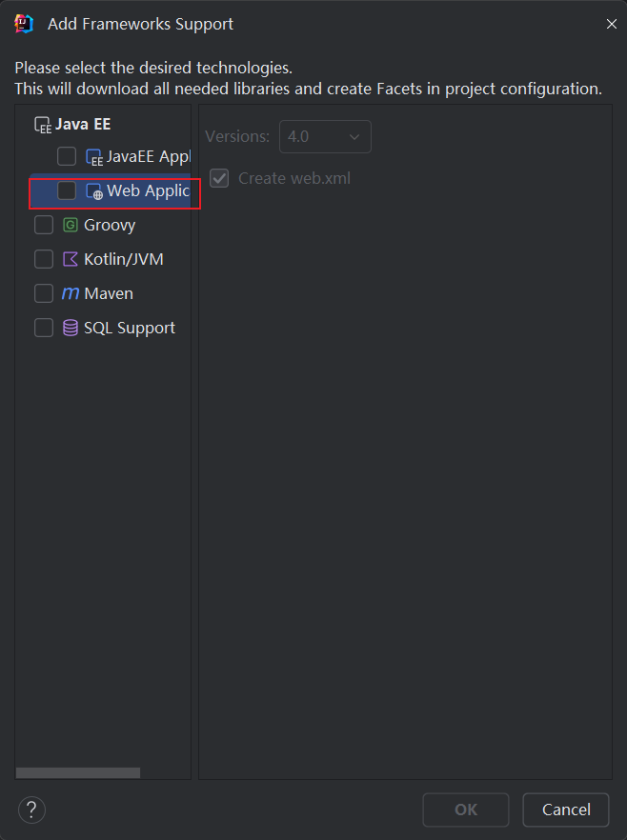The height and width of the screenshot is (840, 627).
Task: Confirm with the OK button
Action: point(466,810)
